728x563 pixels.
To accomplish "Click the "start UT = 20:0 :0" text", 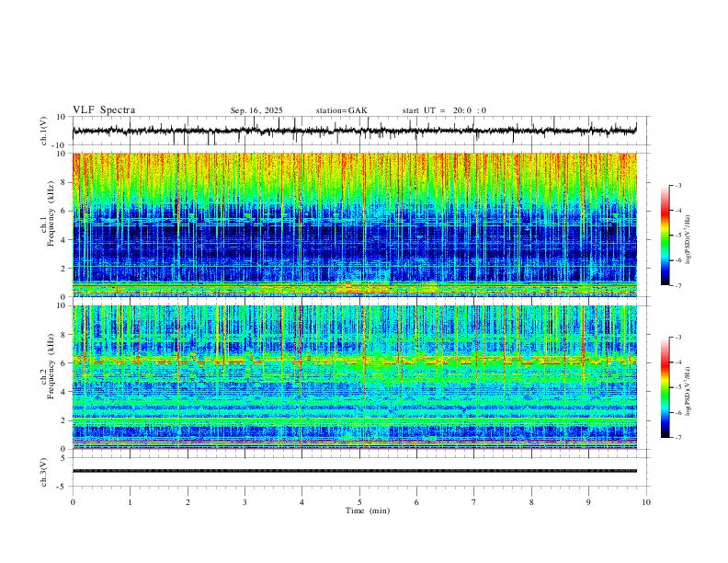I will (x=444, y=110).
